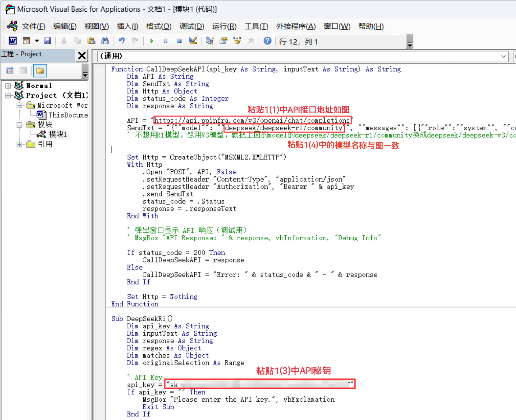Viewport: 516px width, 420px height.
Task: Open the 外接程序(A) menu
Action: pos(296,26)
